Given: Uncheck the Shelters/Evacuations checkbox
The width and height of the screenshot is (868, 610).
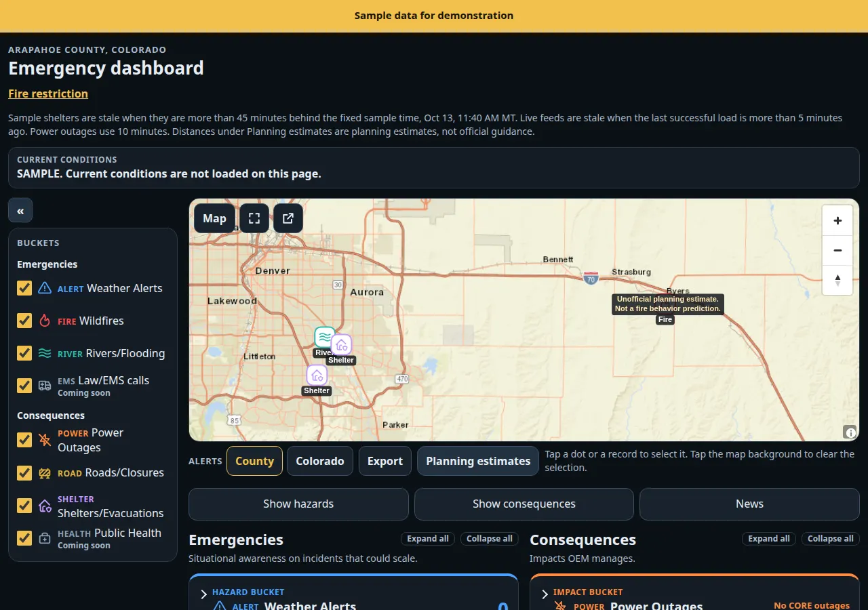Looking at the screenshot, I should tap(24, 506).
